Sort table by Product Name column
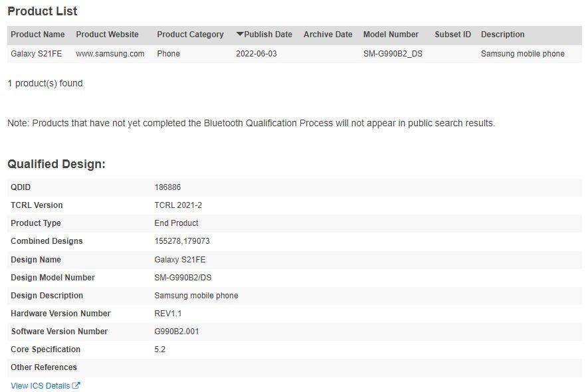This screenshot has width=588, height=392. point(37,35)
